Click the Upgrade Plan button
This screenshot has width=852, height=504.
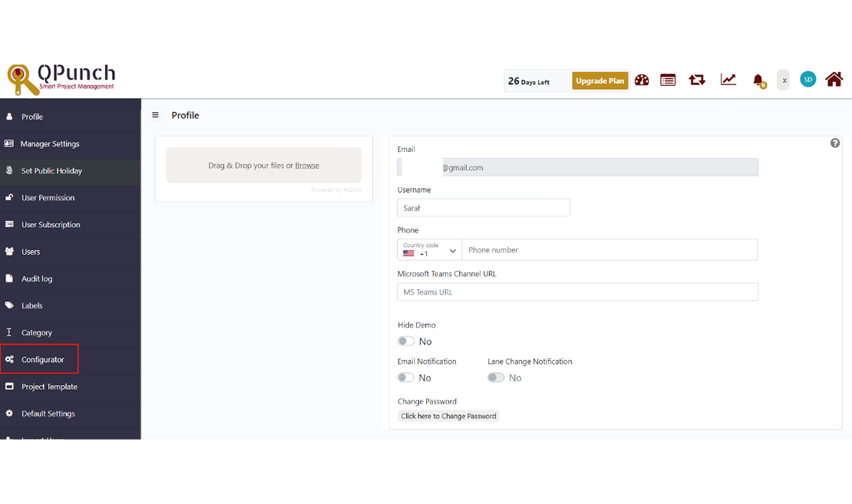tap(600, 81)
